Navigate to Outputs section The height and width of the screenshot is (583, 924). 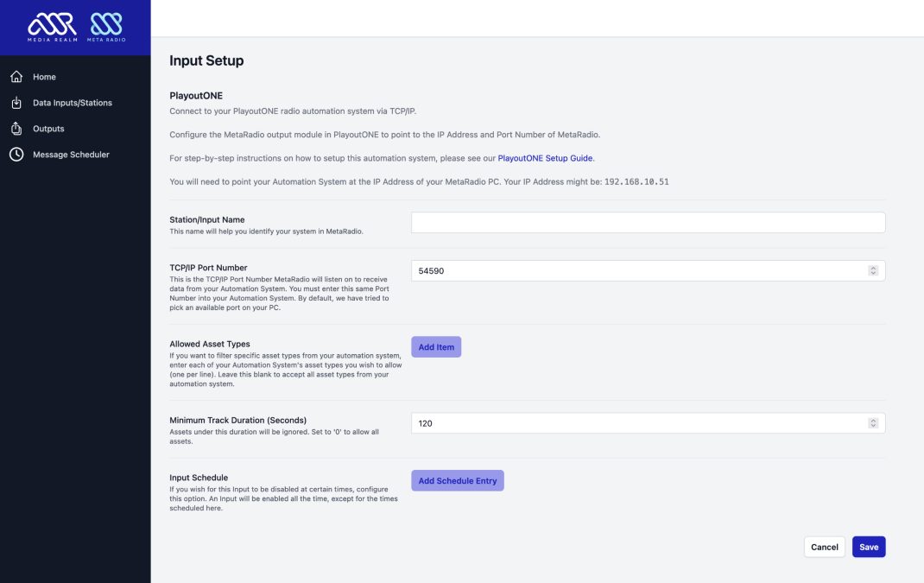[48, 129]
